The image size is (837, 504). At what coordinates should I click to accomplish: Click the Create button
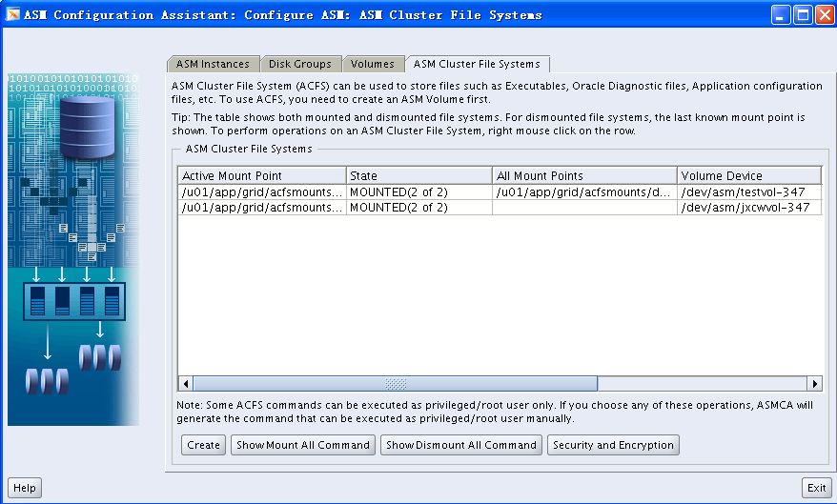[x=203, y=445]
